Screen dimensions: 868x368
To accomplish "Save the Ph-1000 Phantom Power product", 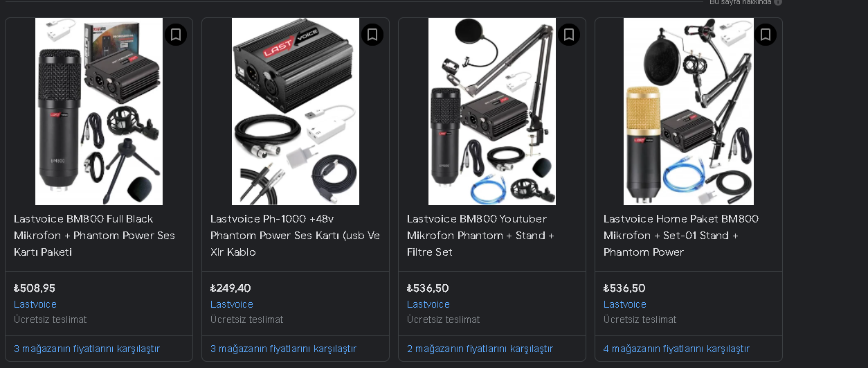I will pyautogui.click(x=372, y=35).
